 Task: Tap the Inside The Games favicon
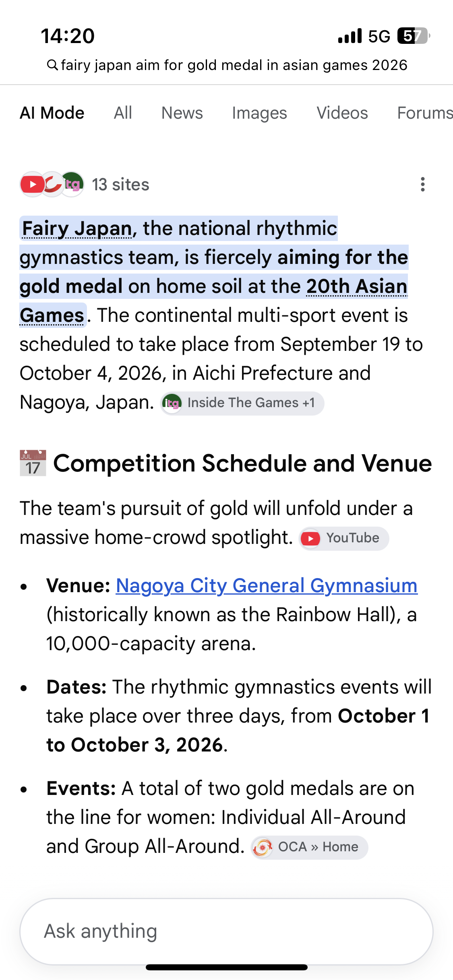click(72, 185)
